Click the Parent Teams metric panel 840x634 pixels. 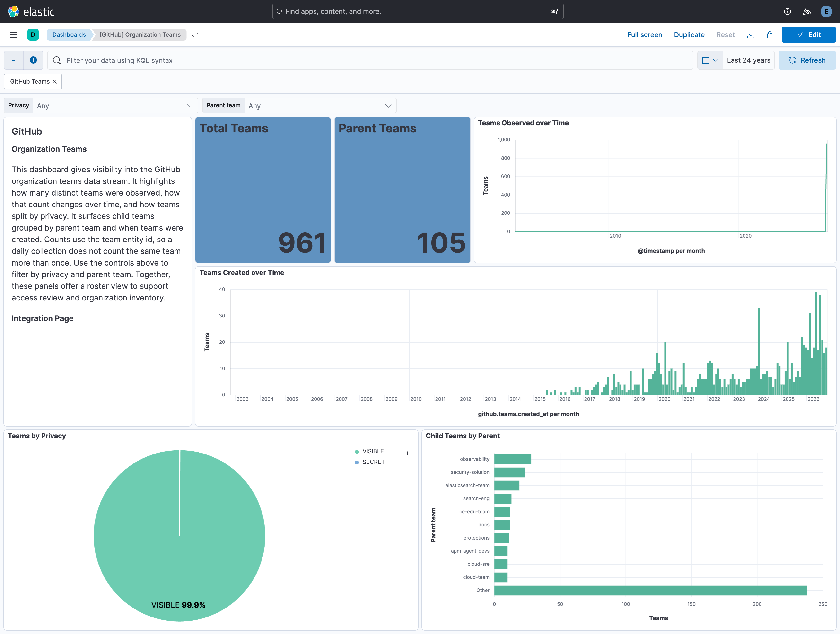pos(402,190)
